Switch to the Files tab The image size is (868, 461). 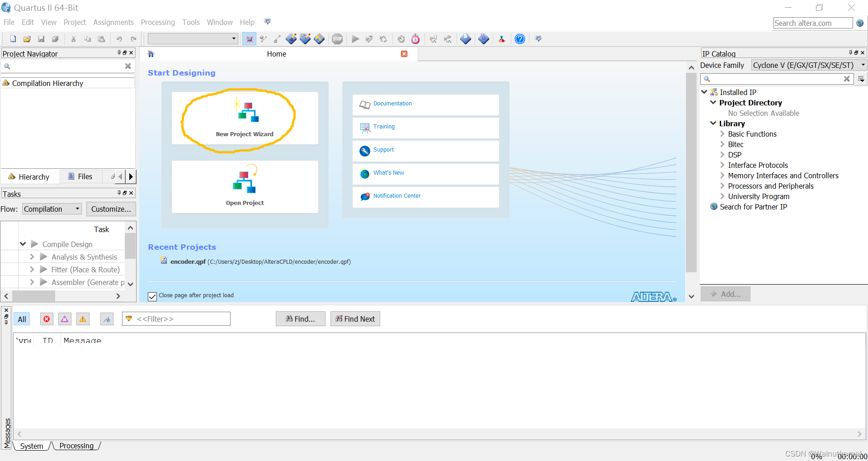(x=80, y=176)
